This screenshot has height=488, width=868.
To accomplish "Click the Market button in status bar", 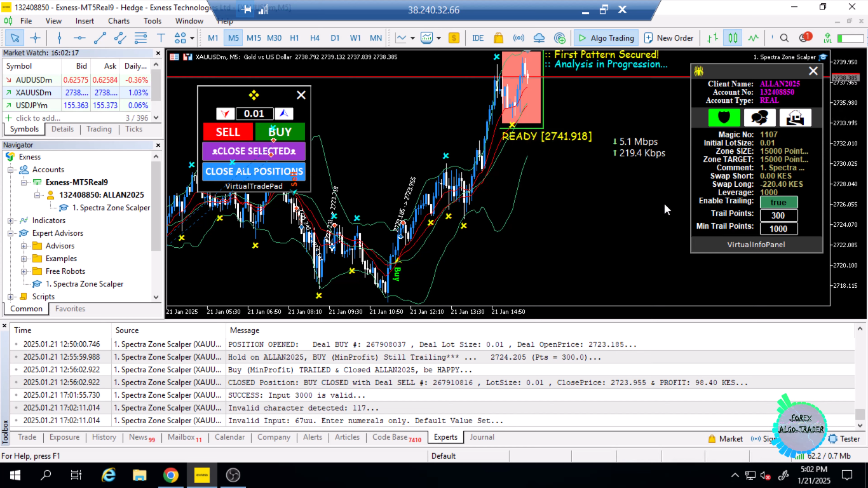I will pyautogui.click(x=725, y=438).
